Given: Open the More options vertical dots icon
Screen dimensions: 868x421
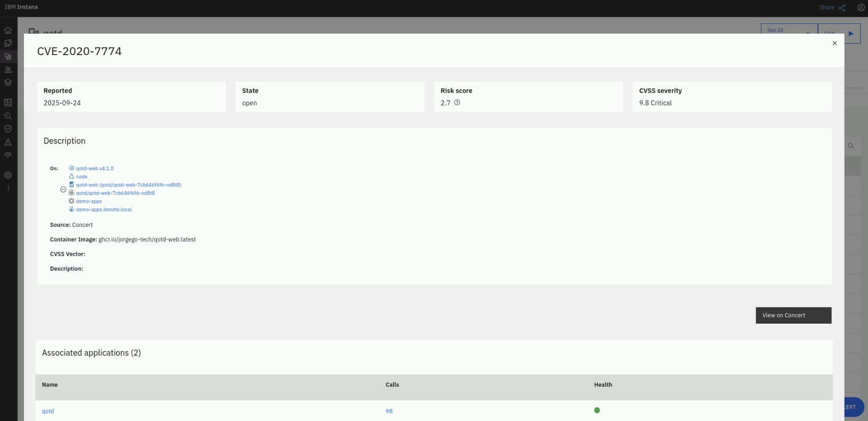Looking at the screenshot, I should 8,188.
